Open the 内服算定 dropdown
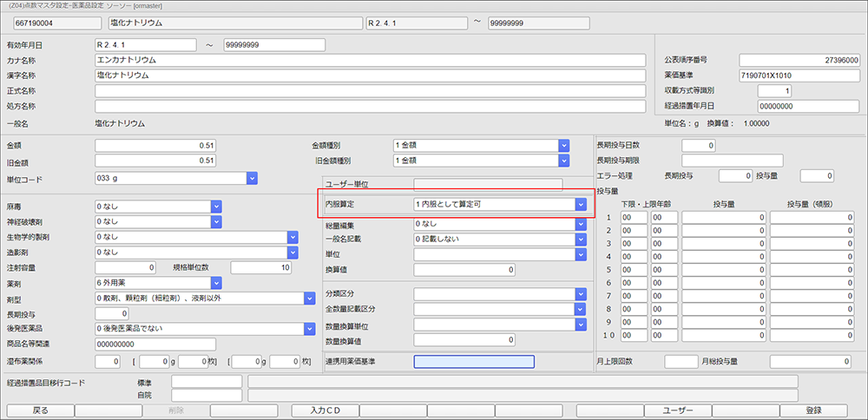 (581, 204)
